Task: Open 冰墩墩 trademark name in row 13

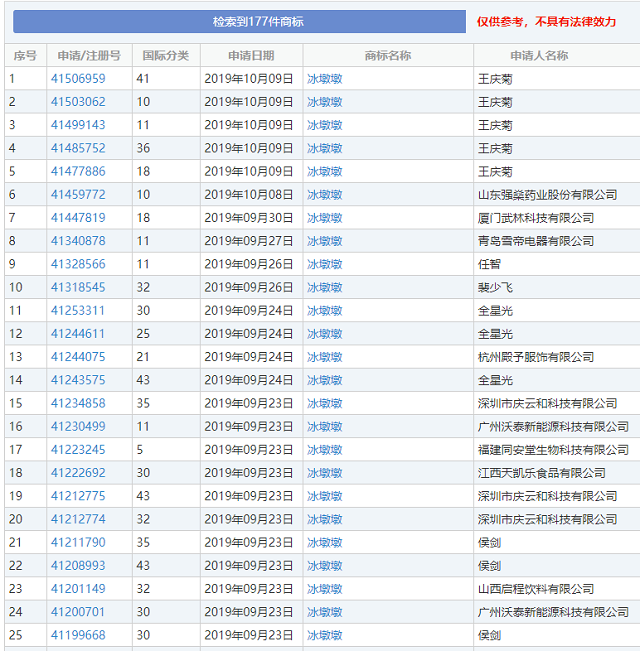Action: [x=324, y=357]
